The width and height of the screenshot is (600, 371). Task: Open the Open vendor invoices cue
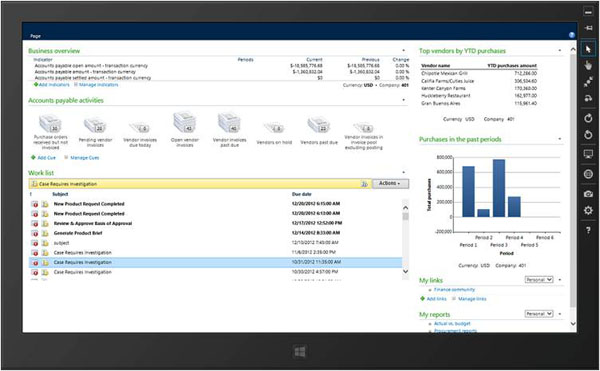point(184,129)
